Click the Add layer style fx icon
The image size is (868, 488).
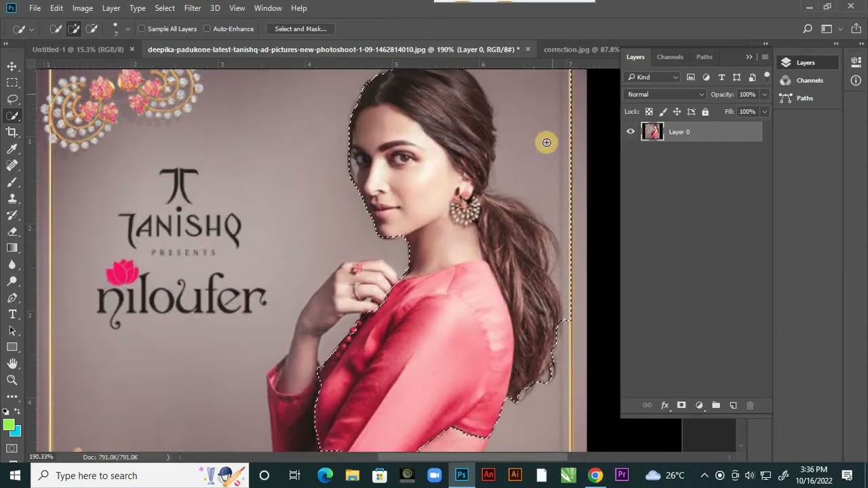point(665,405)
